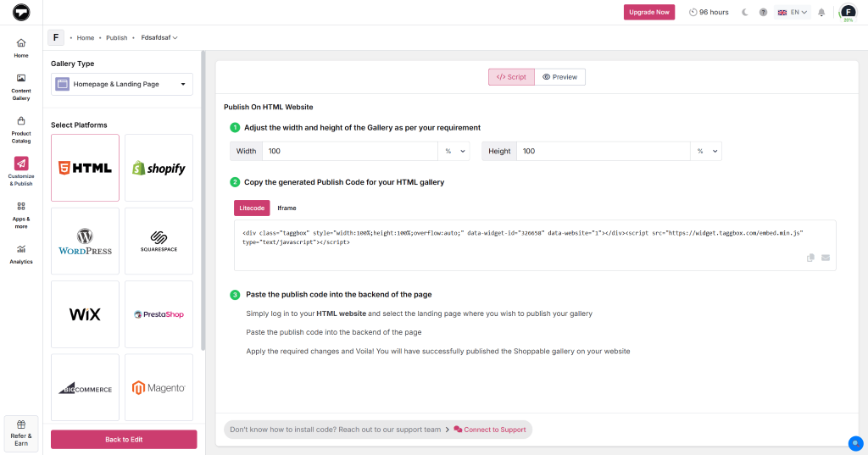Screen dimensions: 868x455
Task: Go to Publish breadcrumb link
Action: [117, 37]
